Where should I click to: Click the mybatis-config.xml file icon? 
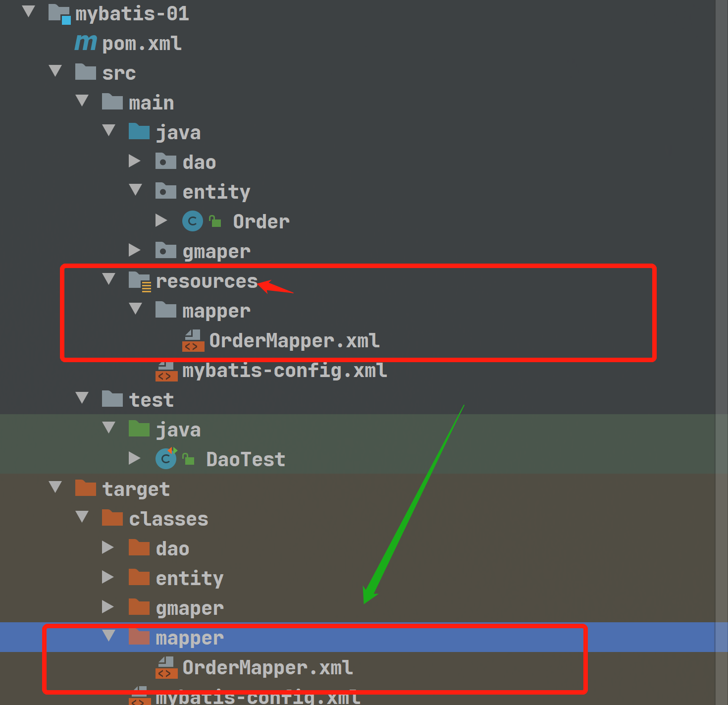(x=166, y=371)
